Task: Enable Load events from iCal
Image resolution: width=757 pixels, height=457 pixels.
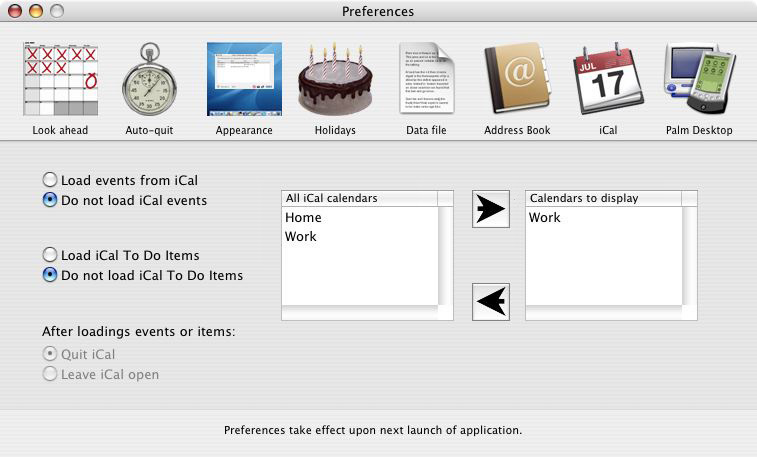Action: 50,180
